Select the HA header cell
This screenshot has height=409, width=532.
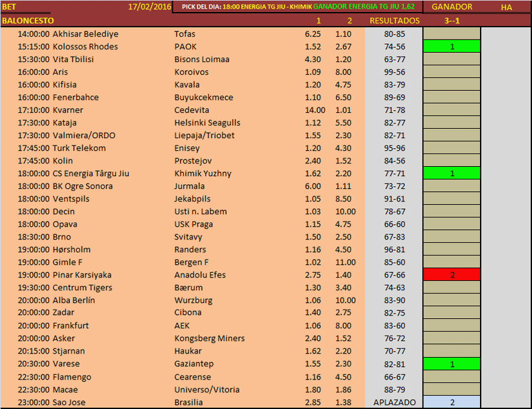[x=506, y=7]
